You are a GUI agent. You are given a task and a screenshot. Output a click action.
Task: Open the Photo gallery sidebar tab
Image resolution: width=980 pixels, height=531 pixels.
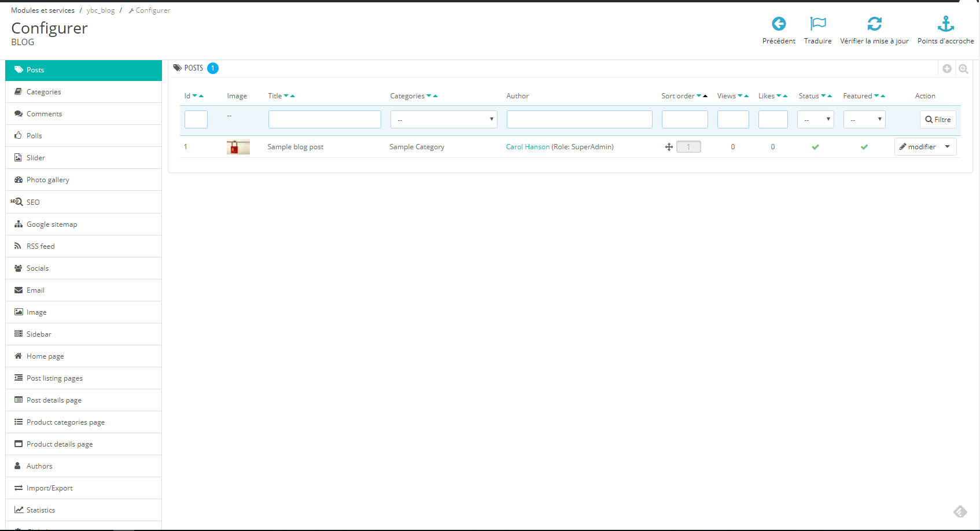[x=83, y=180]
